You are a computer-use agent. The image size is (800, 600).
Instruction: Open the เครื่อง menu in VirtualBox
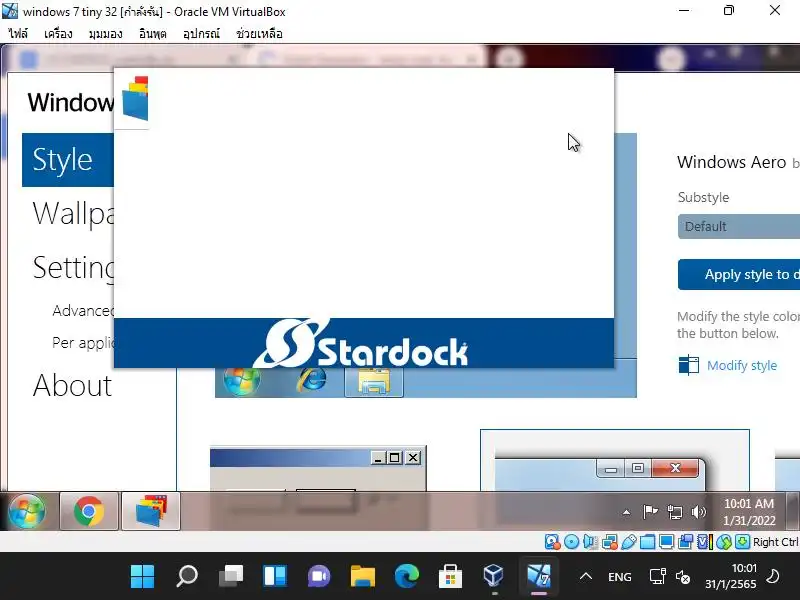tap(58, 34)
